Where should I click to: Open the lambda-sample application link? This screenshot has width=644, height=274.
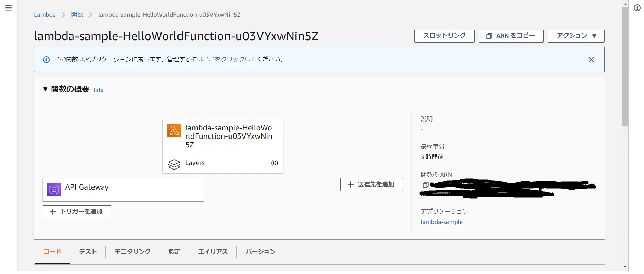(442, 222)
